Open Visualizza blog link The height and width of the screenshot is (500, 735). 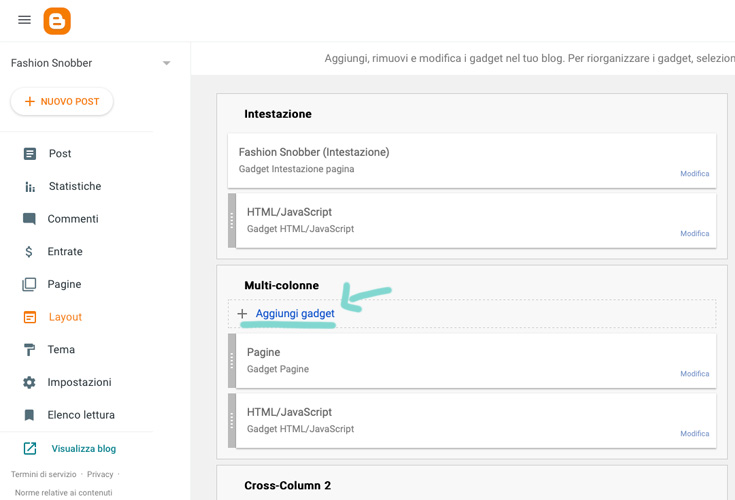click(83, 448)
